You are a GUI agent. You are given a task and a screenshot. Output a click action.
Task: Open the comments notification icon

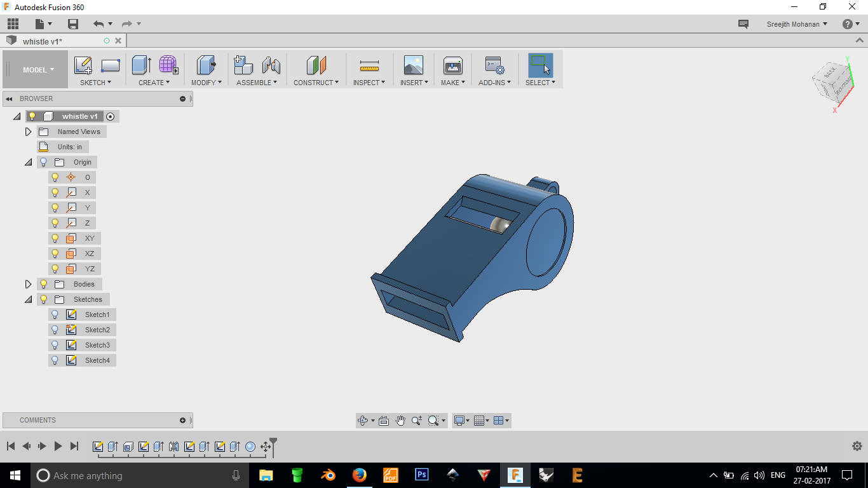tap(743, 24)
